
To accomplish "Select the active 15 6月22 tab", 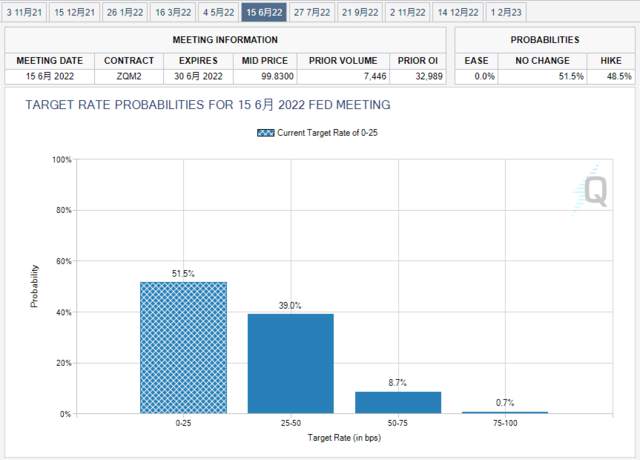I will pyautogui.click(x=264, y=12).
